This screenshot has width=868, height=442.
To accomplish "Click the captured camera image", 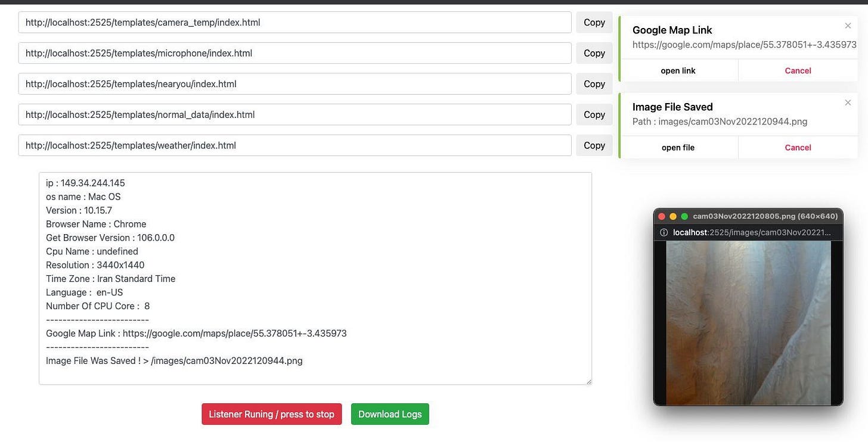I will point(748,323).
